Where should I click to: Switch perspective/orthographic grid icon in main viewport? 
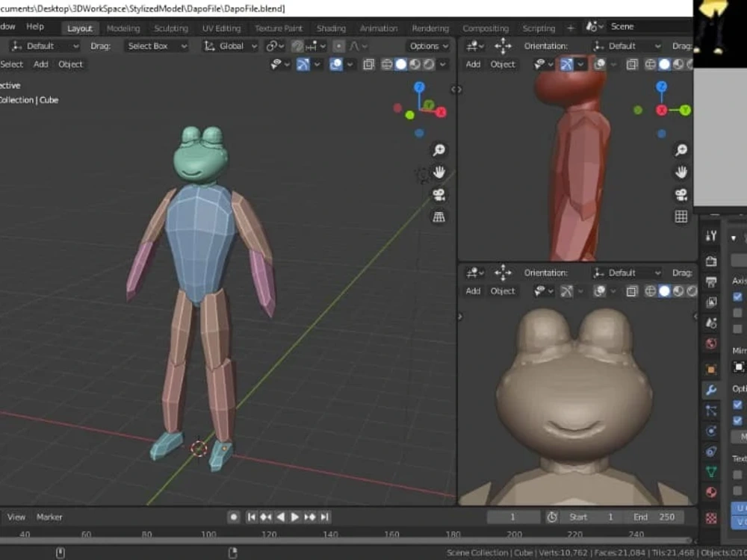point(438,217)
